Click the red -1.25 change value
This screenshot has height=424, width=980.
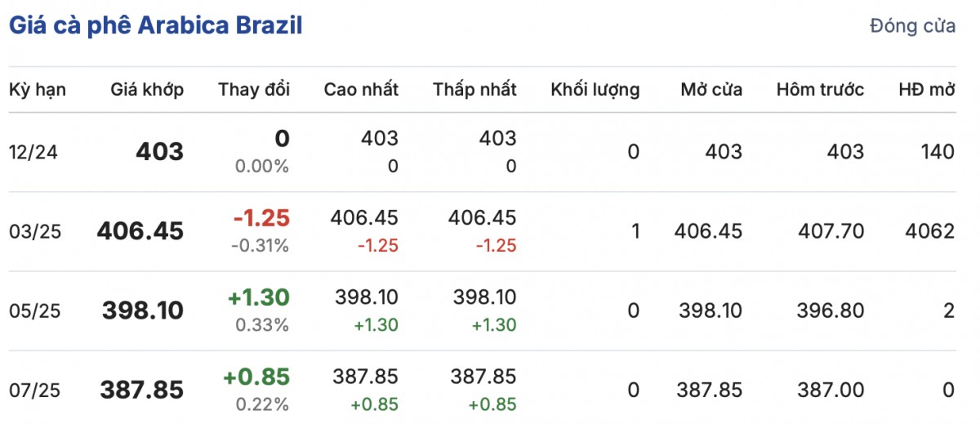click(261, 218)
